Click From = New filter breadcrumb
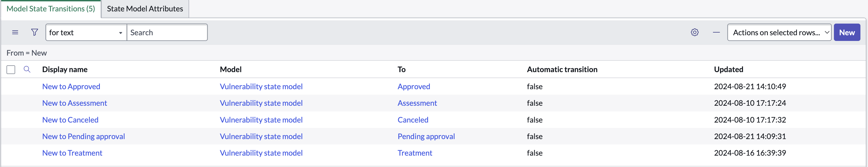 [x=27, y=53]
